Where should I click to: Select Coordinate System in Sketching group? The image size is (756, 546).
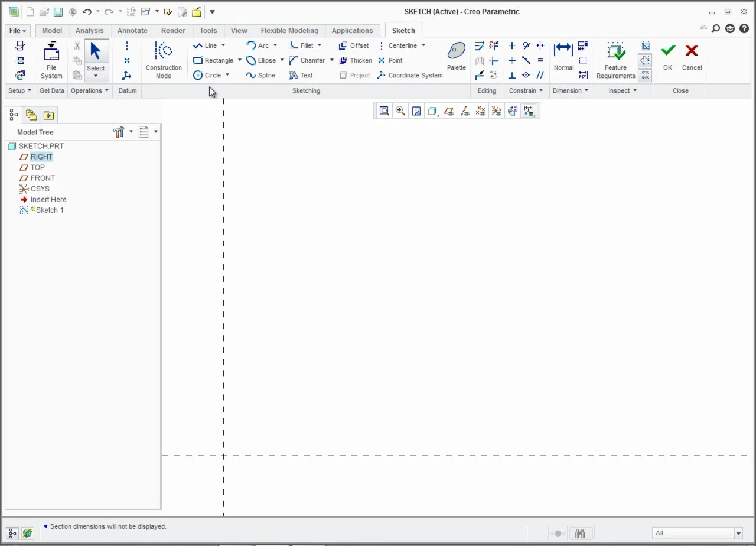click(410, 75)
